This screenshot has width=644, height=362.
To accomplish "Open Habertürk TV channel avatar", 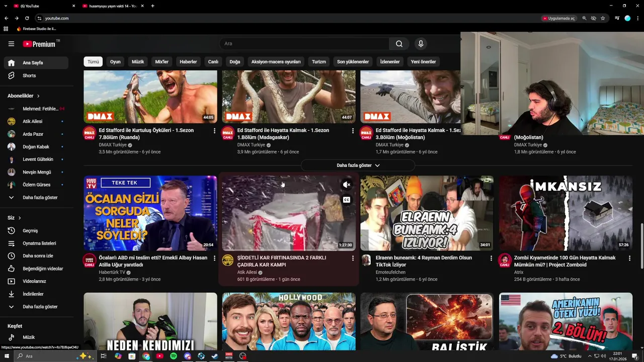I will click(x=90, y=260).
